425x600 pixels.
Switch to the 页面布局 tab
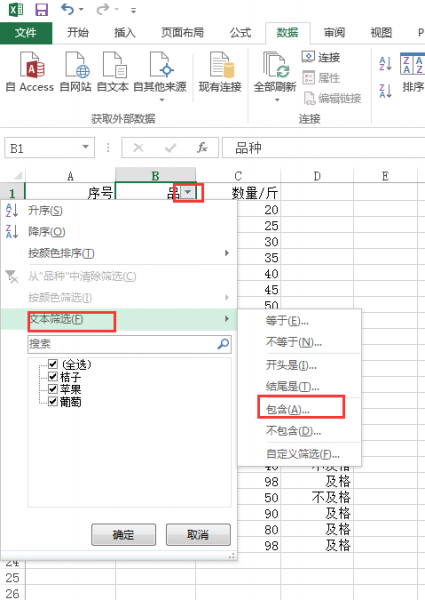coord(182,33)
